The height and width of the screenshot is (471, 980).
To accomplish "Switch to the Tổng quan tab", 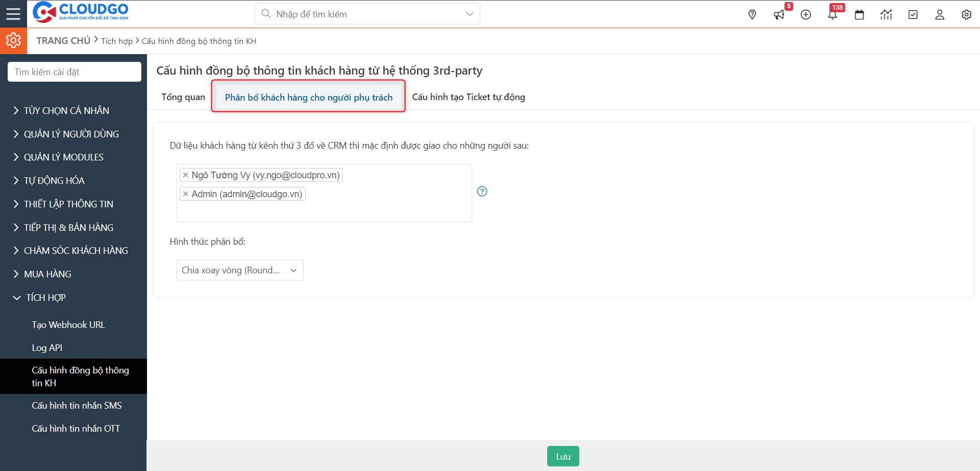I will (x=183, y=97).
